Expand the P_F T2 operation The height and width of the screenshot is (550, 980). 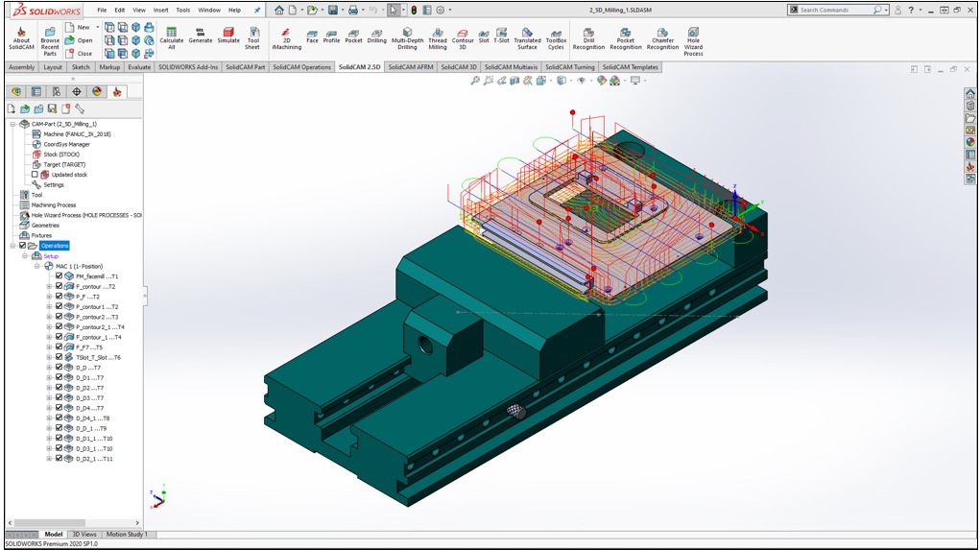pos(49,297)
